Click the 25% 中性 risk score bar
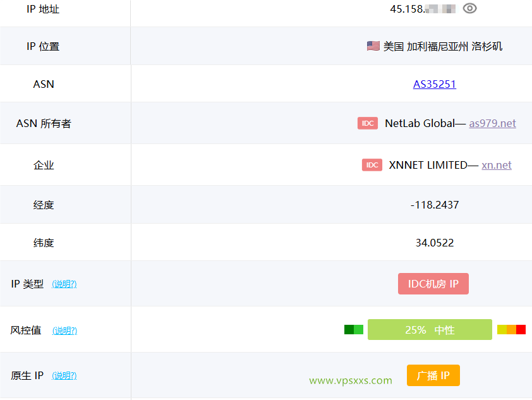This screenshot has height=400, width=532. coord(430,329)
